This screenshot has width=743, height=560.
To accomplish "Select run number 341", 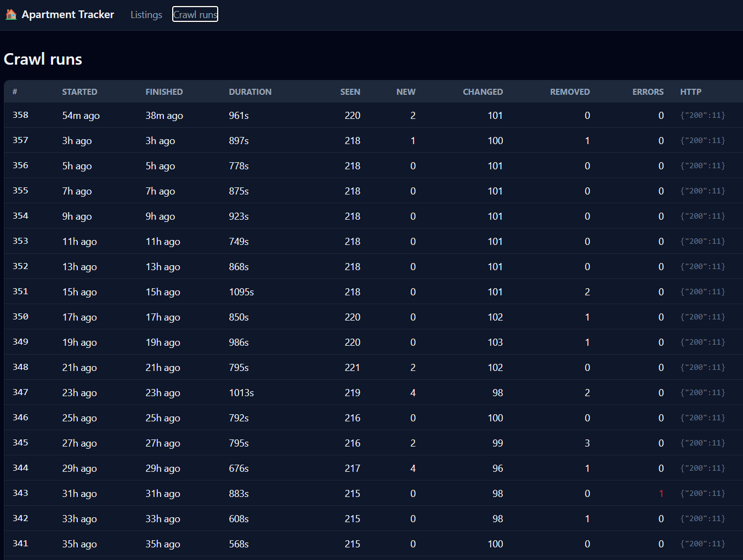I will click(x=20, y=544).
